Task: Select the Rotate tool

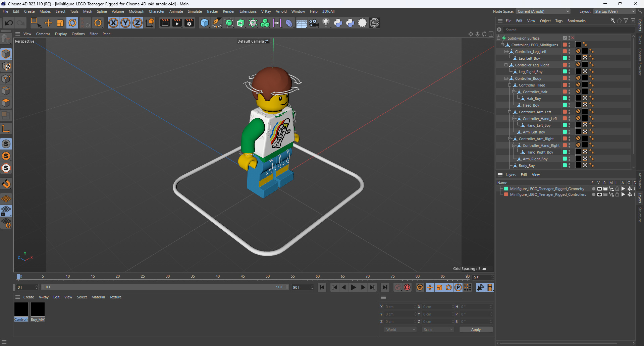Action: coord(72,23)
